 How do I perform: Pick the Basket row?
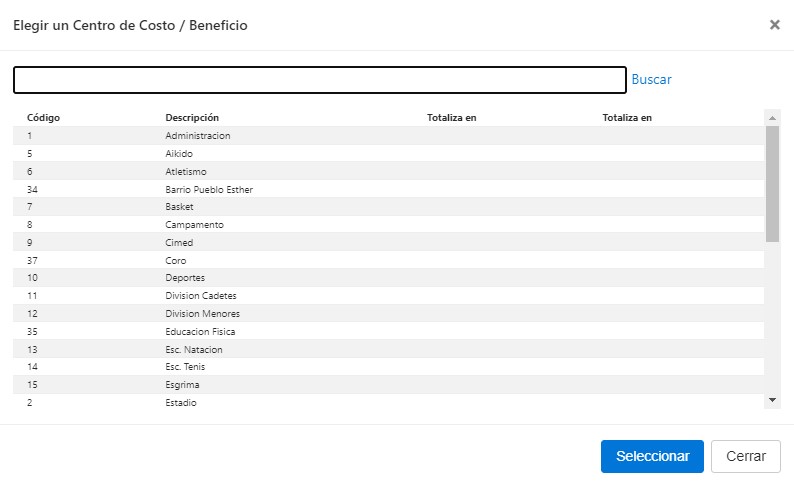pos(180,207)
